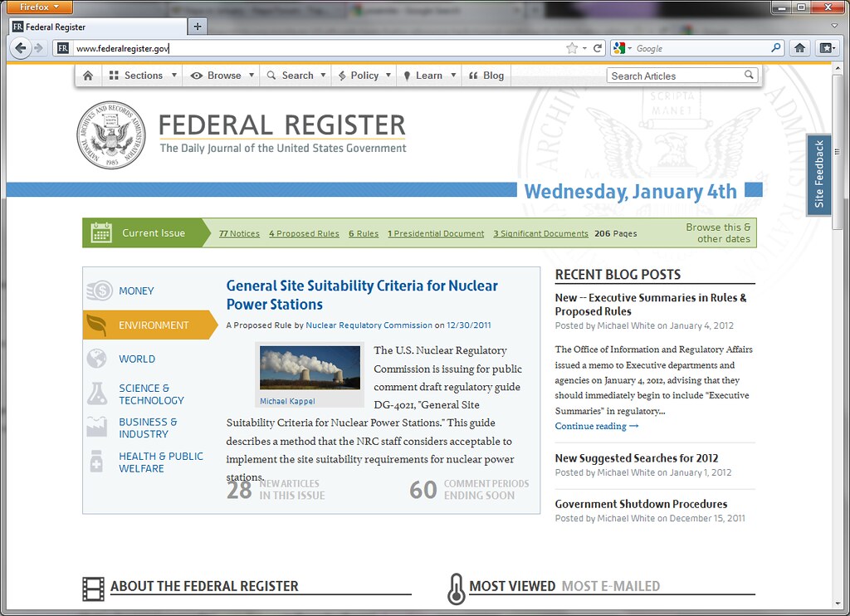The width and height of the screenshot is (850, 616).
Task: Click the Current Issue calendar icon
Action: pos(101,232)
